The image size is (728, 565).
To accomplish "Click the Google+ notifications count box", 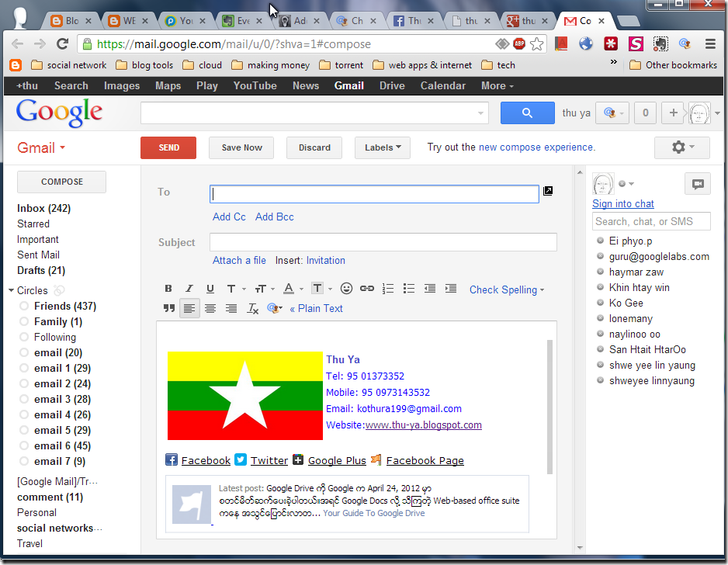I will [x=646, y=113].
